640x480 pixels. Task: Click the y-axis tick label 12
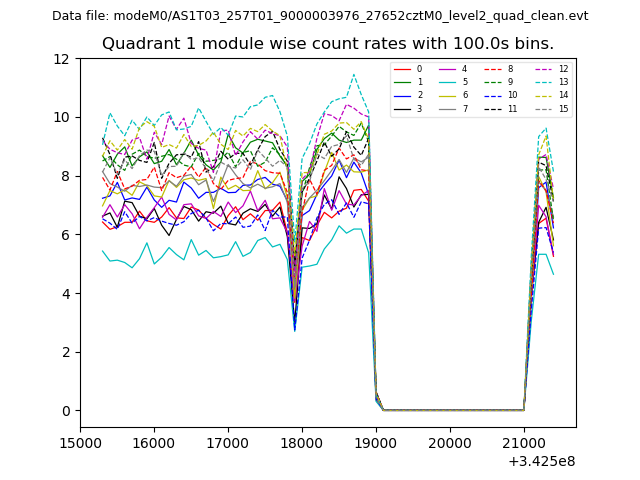61,59
